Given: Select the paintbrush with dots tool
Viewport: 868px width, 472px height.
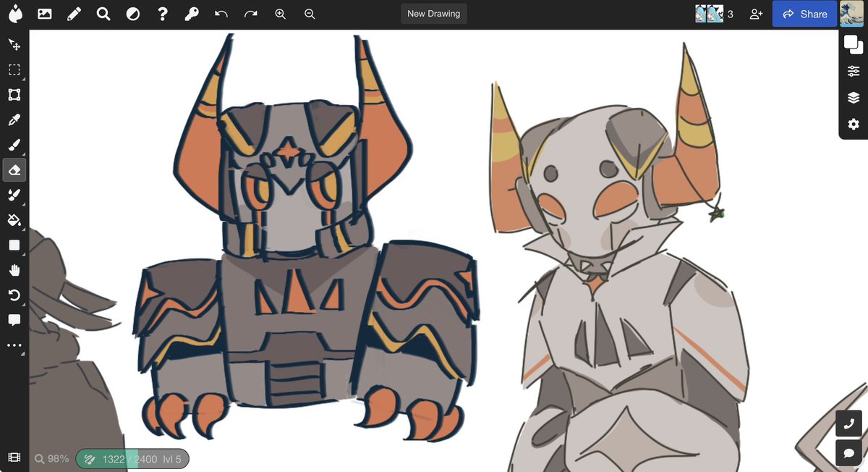Looking at the screenshot, I should [x=14, y=195].
